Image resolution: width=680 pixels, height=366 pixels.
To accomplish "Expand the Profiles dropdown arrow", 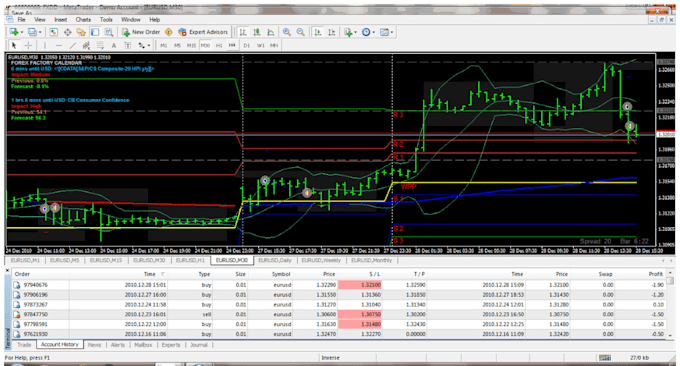I will [40, 33].
